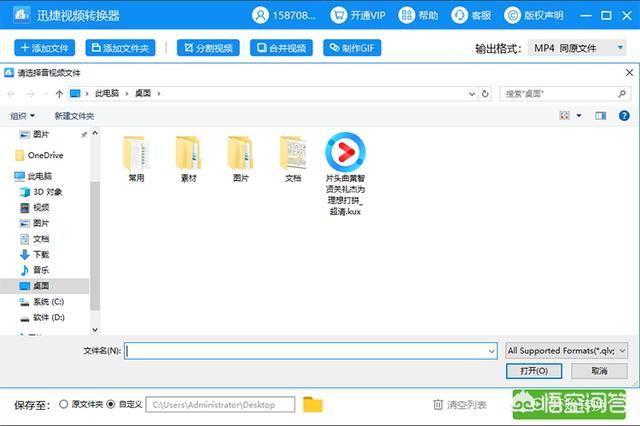
Task: Close the 请选择音视频文件 dialog
Action: pyautogui.click(x=629, y=73)
